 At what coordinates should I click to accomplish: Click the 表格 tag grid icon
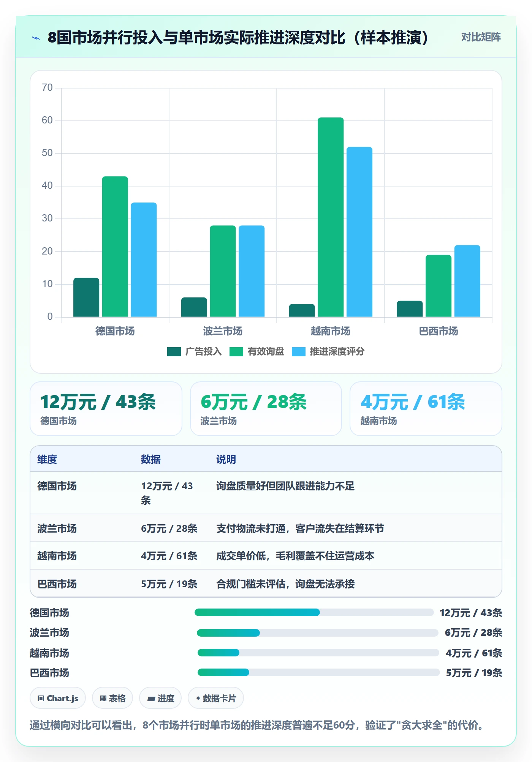[103, 698]
